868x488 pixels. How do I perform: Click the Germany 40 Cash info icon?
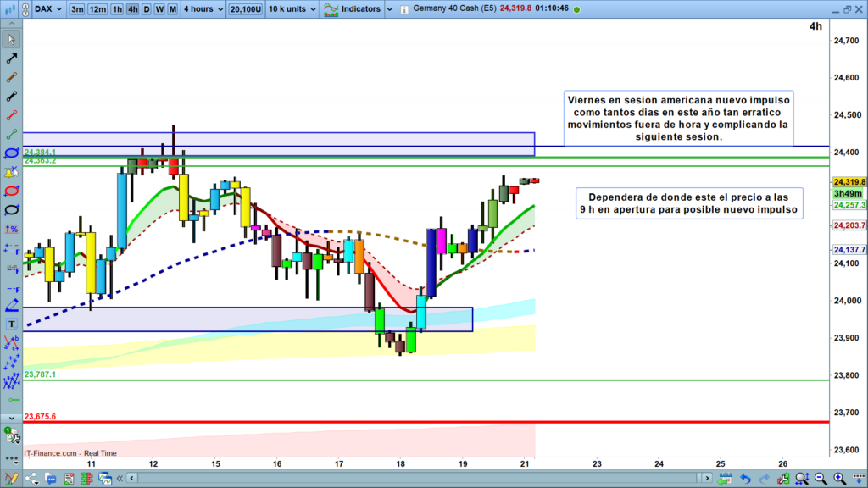coord(578,9)
